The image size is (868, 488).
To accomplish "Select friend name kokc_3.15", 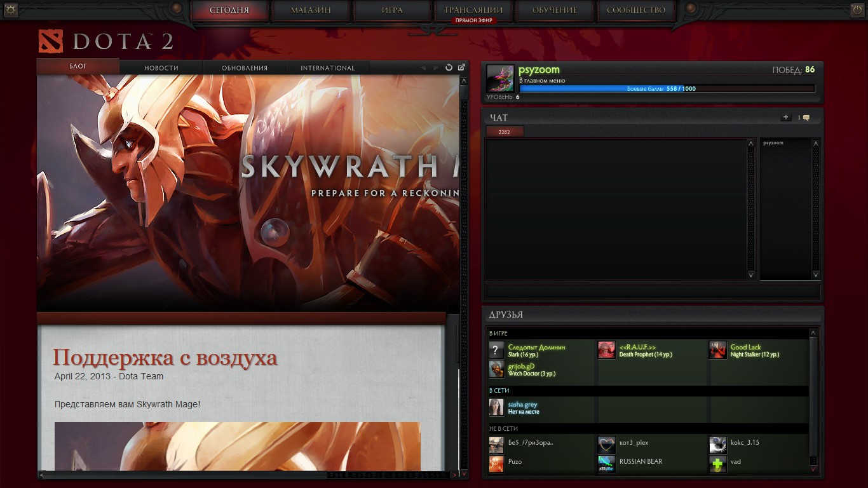I will tap(745, 442).
